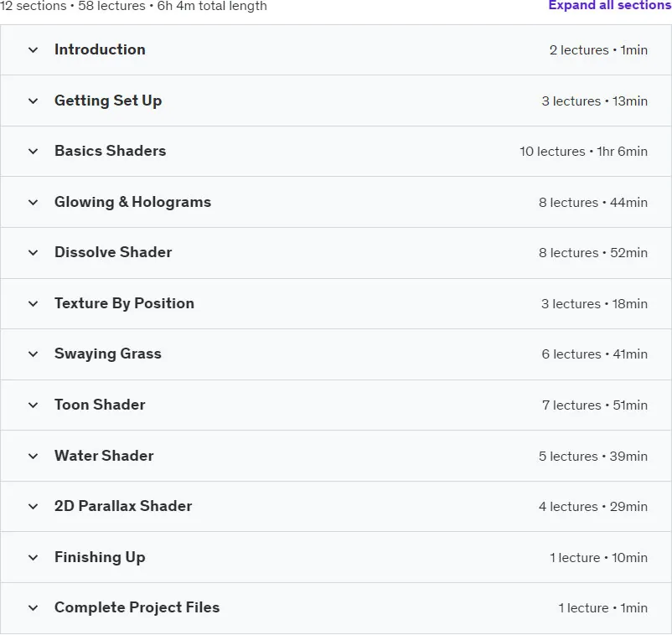This screenshot has width=672, height=635.
Task: Expand the Introduction section chevron
Action: click(x=33, y=50)
